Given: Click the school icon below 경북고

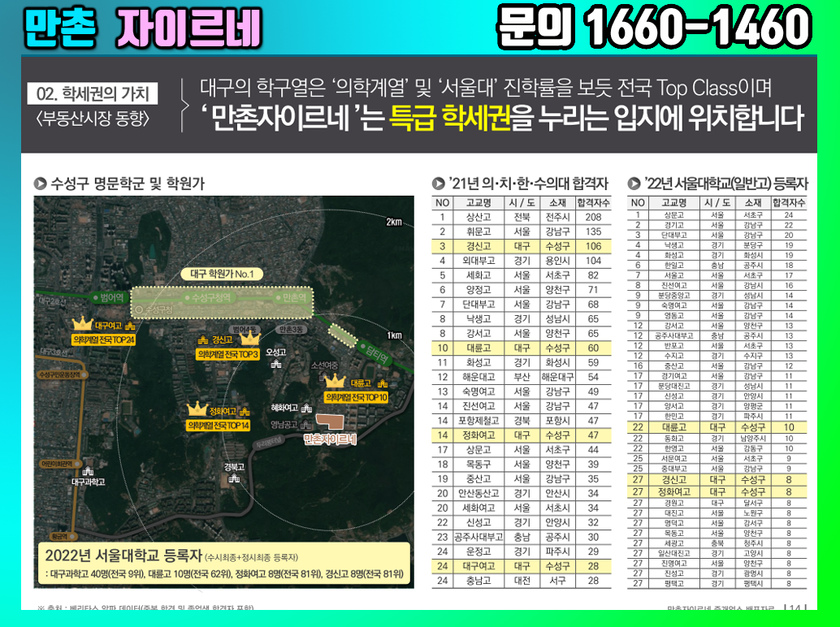Looking at the screenshot, I should coord(234,478).
